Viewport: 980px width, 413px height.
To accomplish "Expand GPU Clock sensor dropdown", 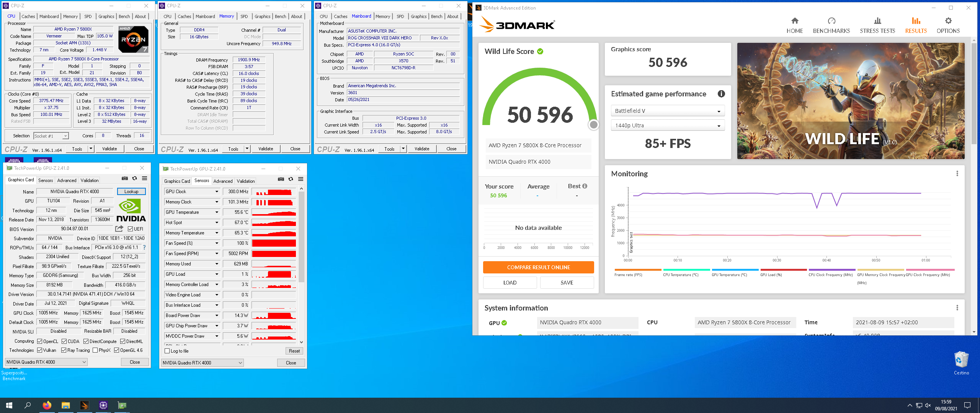I will point(217,192).
